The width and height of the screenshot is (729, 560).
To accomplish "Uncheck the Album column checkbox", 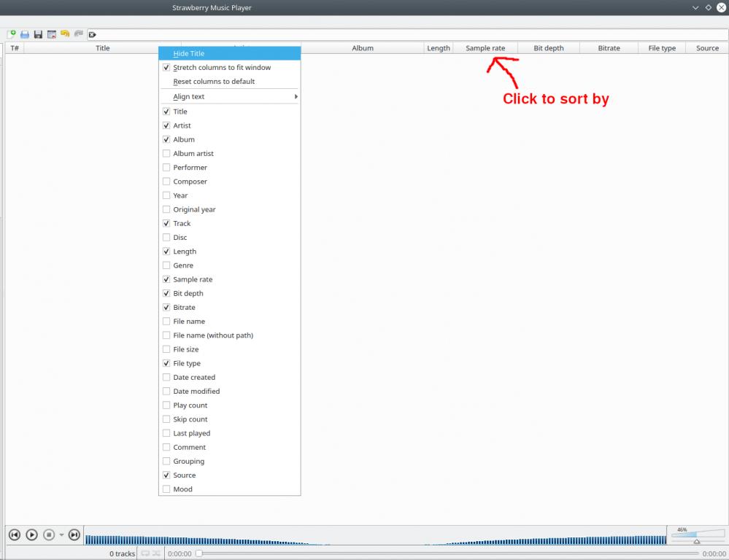I will (x=166, y=139).
